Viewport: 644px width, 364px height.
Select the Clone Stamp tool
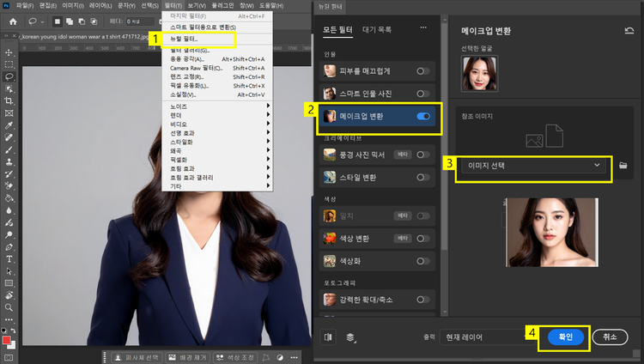coord(9,162)
